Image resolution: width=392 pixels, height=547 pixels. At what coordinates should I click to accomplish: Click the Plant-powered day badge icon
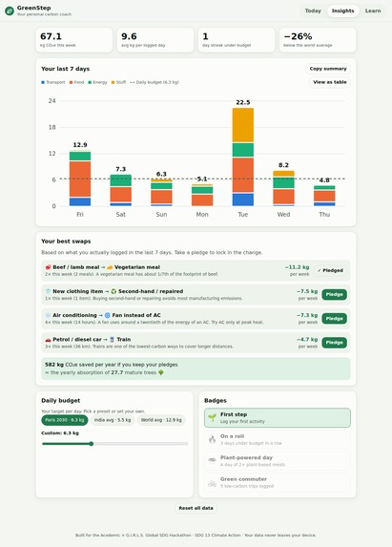pos(212,460)
